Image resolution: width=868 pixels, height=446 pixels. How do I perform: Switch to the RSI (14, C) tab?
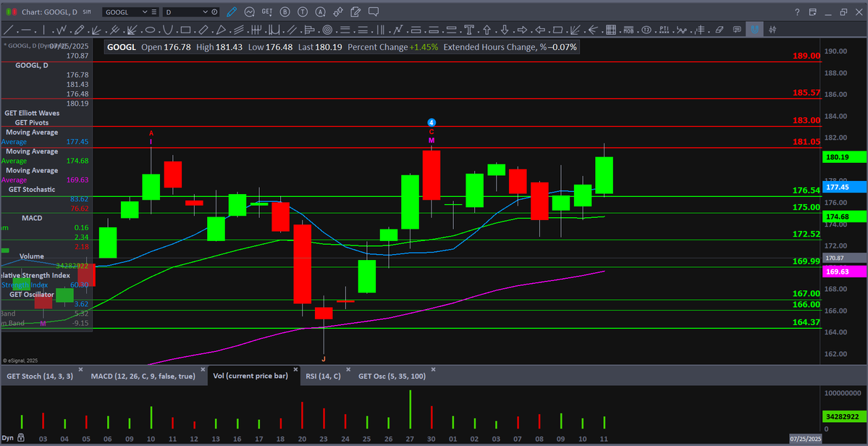[323, 376]
